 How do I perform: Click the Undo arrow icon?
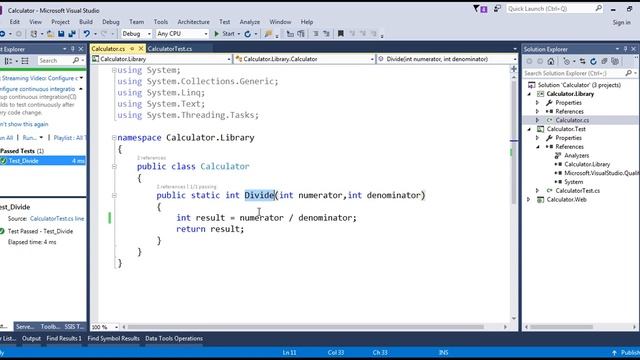pyautogui.click(x=87, y=34)
